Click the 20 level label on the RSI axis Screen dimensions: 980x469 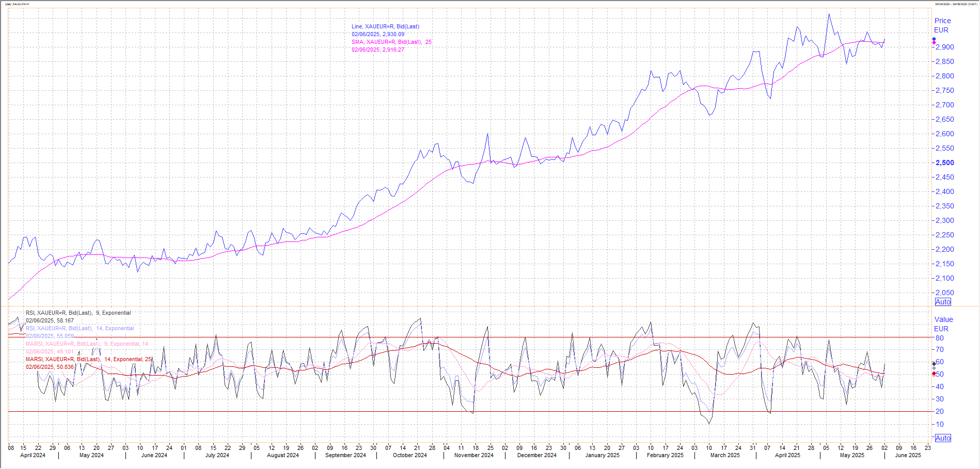click(940, 411)
